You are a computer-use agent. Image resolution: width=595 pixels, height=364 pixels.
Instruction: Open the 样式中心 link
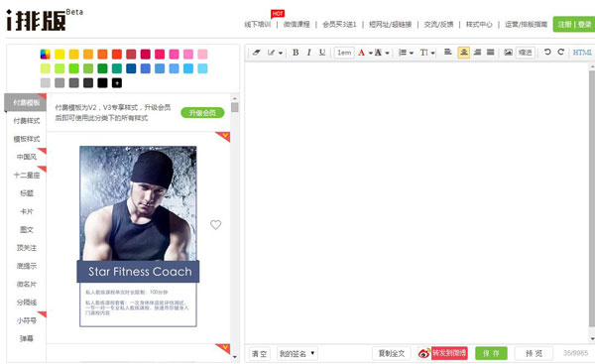click(479, 24)
